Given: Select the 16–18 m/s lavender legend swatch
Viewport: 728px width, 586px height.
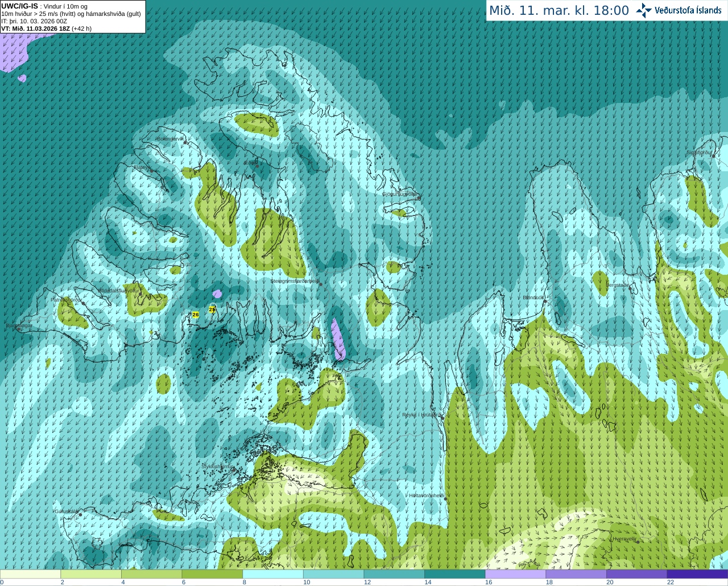Looking at the screenshot, I should [515, 574].
